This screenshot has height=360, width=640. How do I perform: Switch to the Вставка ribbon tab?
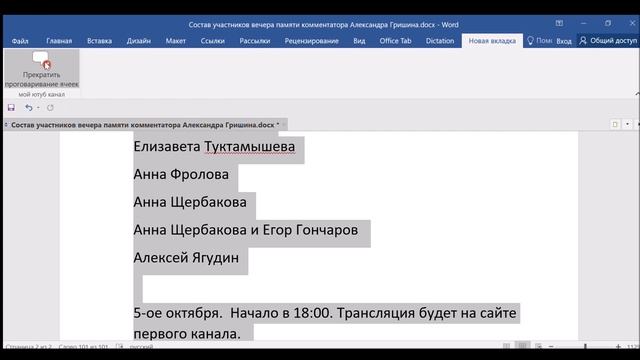coord(99,41)
